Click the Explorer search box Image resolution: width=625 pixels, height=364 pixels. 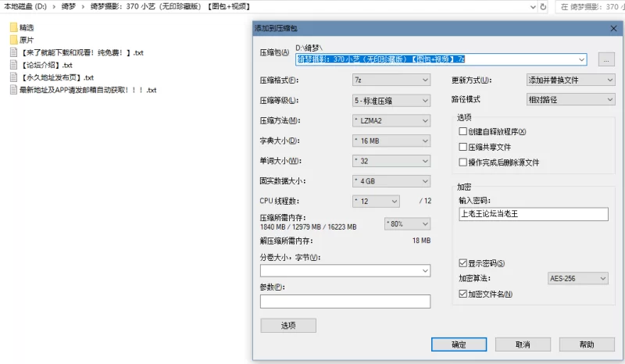(591, 7)
